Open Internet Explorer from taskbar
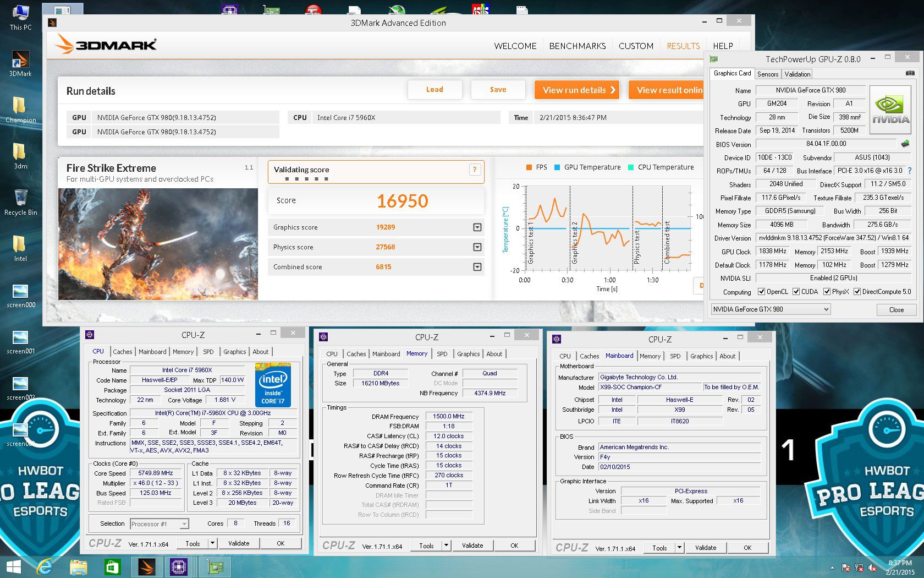The width and height of the screenshot is (924, 578). pos(45,567)
